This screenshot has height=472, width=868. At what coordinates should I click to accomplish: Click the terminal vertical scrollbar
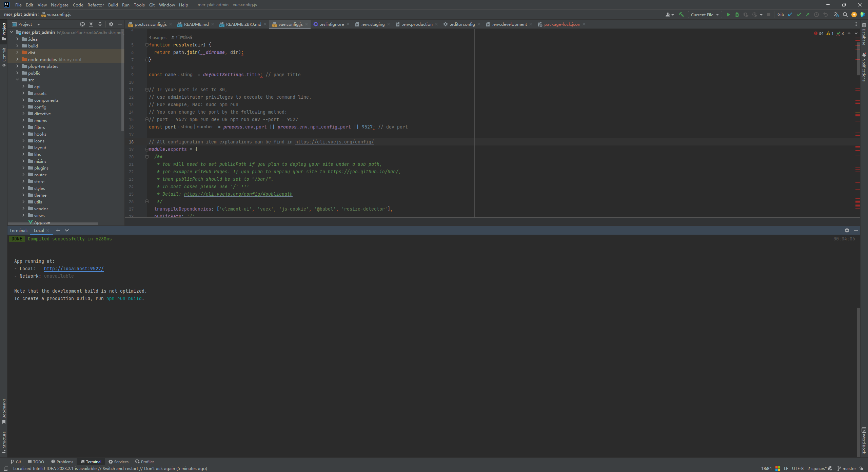pyautogui.click(x=858, y=382)
